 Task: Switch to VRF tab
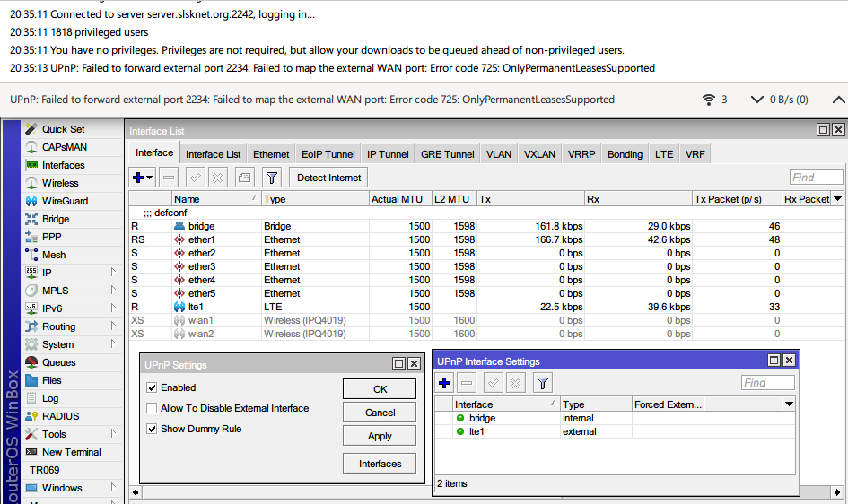(695, 154)
